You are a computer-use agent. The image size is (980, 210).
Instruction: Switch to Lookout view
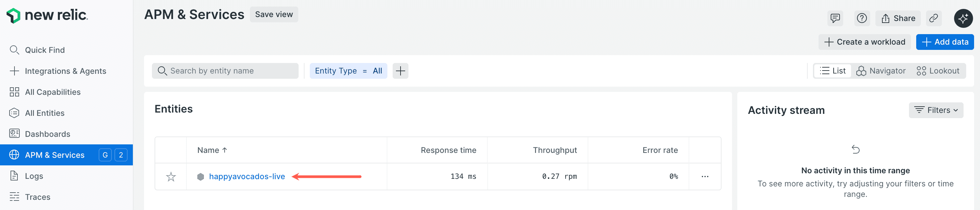(x=938, y=71)
